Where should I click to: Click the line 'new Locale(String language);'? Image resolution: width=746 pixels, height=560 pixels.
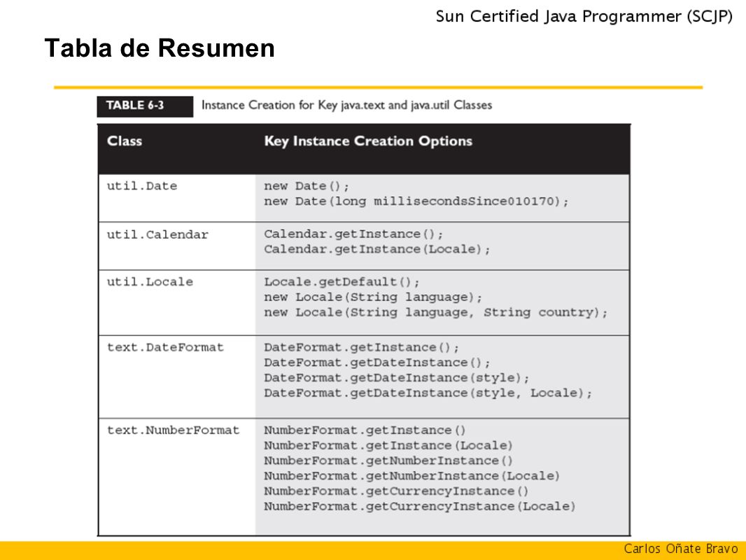[x=374, y=297]
